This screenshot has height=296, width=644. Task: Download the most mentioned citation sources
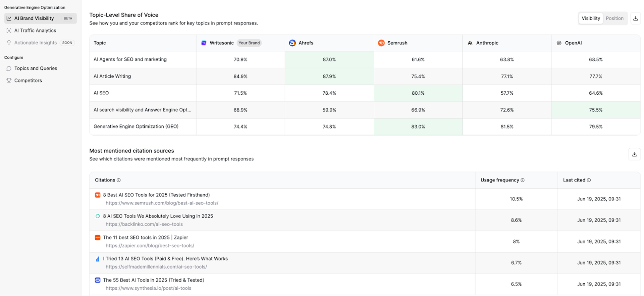coord(634,154)
